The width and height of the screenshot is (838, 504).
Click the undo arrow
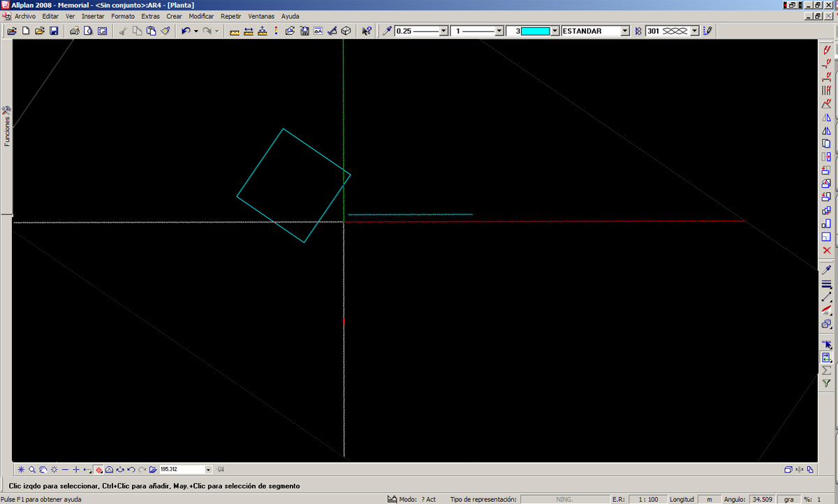point(186,31)
